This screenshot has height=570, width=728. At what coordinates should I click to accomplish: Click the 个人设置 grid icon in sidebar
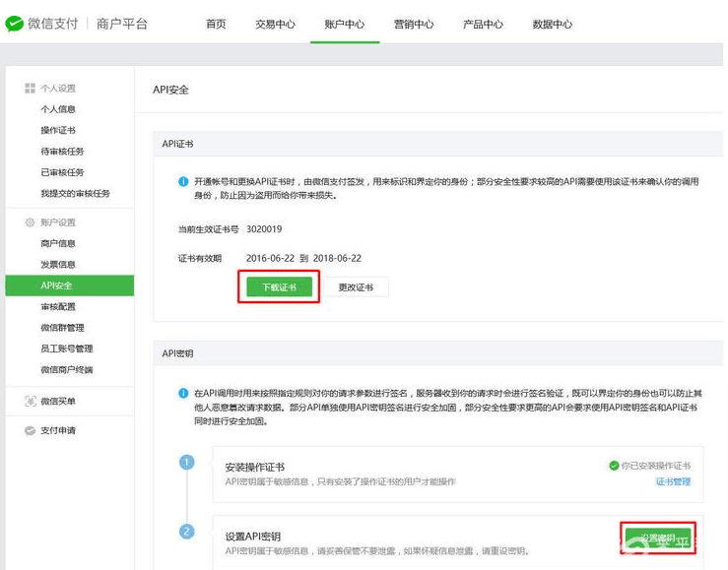click(x=30, y=89)
